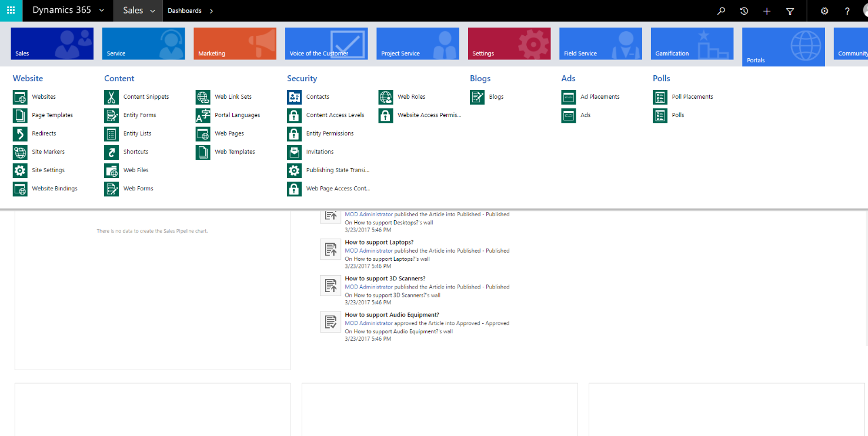Open the "How to support Audio Equipment?" post title

(x=392, y=315)
